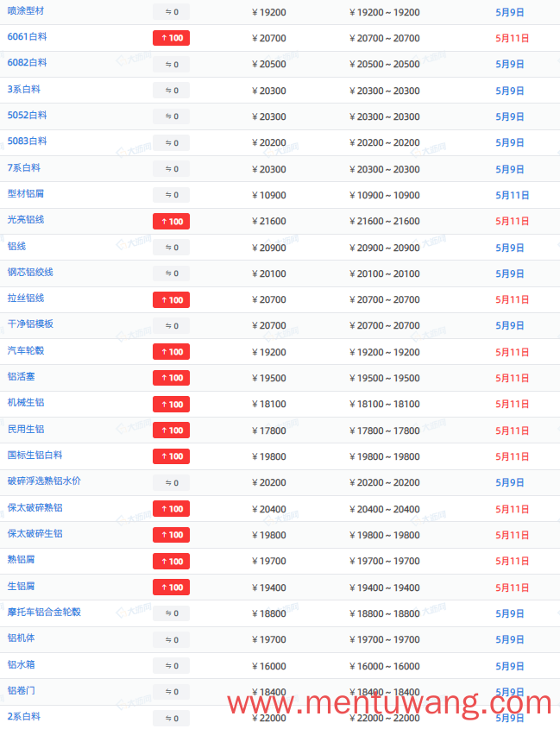Select price range ¥19500～19500 for 铝活塞

(x=385, y=378)
